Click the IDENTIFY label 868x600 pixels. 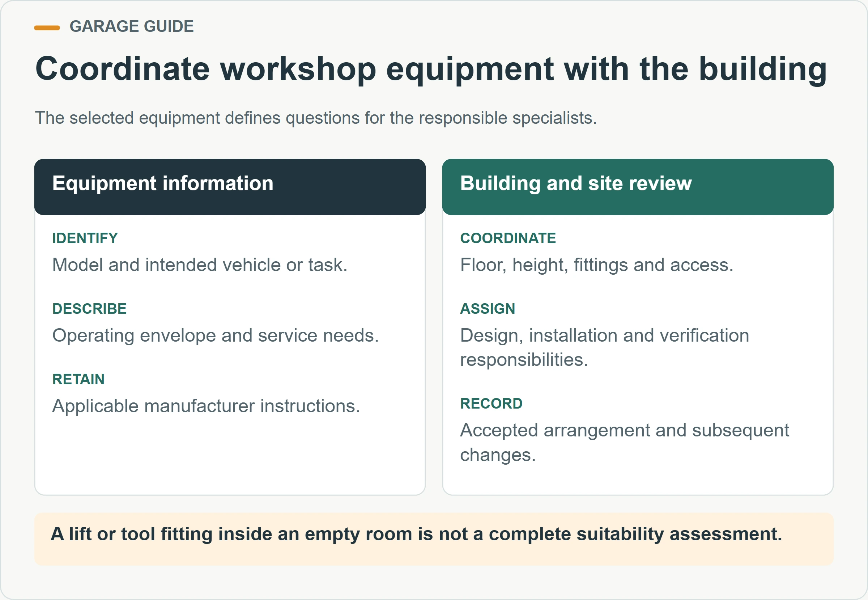tap(85, 238)
